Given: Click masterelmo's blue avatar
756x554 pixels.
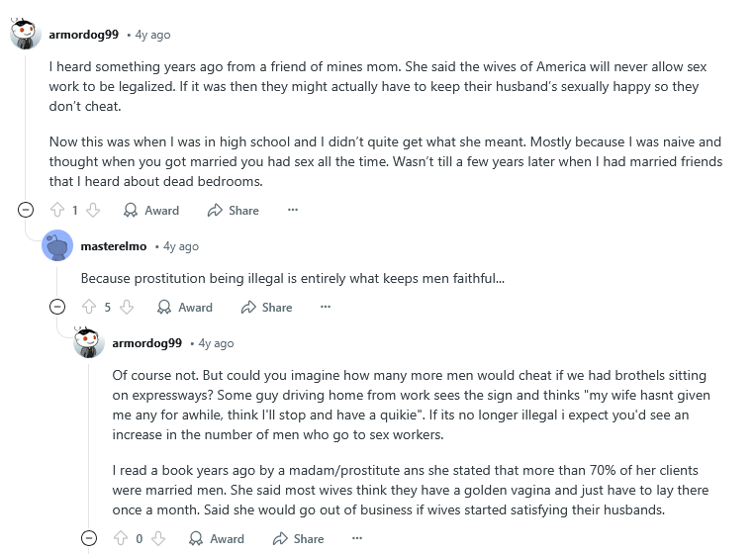Looking at the screenshot, I should click(x=57, y=246).
